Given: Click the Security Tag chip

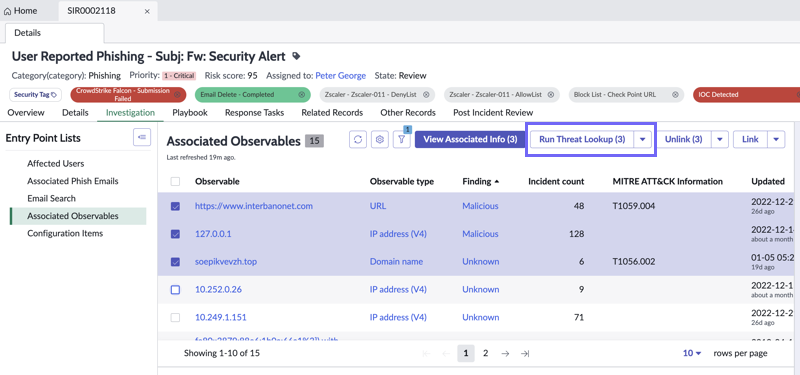Looking at the screenshot, I should pos(35,94).
